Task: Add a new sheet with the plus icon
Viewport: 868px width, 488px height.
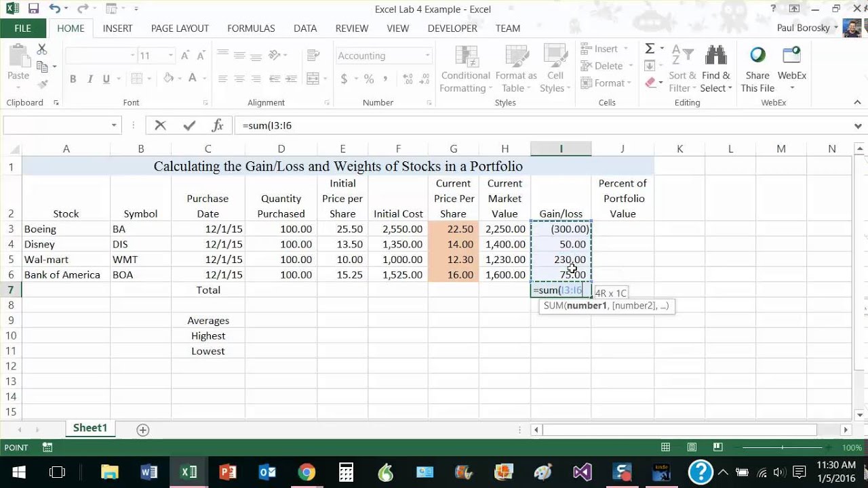Action: pos(142,430)
